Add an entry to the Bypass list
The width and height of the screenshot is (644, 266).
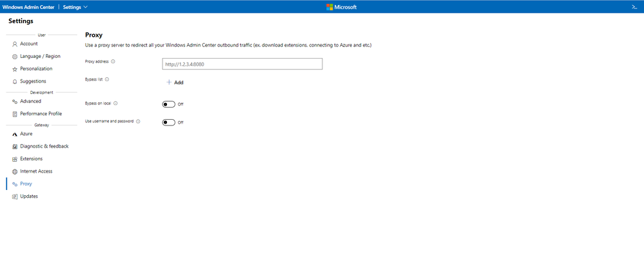[x=175, y=82]
